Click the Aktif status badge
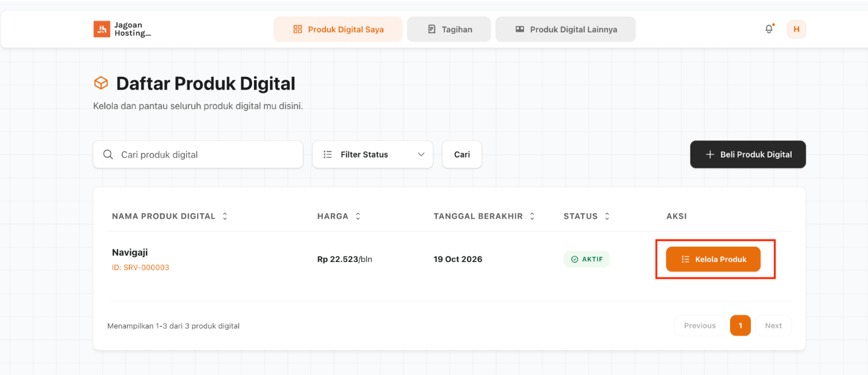The image size is (868, 375). click(x=587, y=259)
